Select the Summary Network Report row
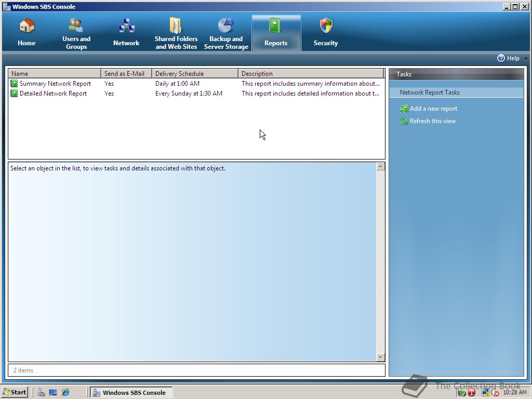Viewport: 532px width, 399px height. click(196, 84)
